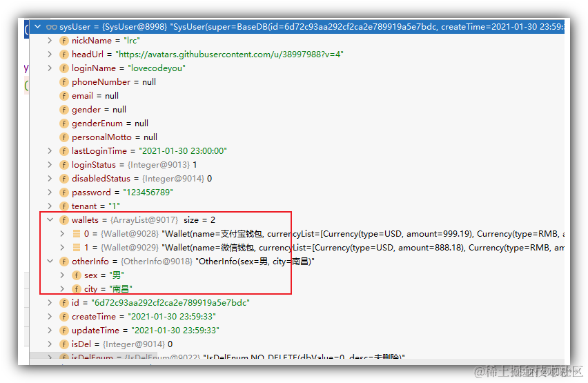Click the field icon beside isDel
Screen dimensions: 588x383
64,344
